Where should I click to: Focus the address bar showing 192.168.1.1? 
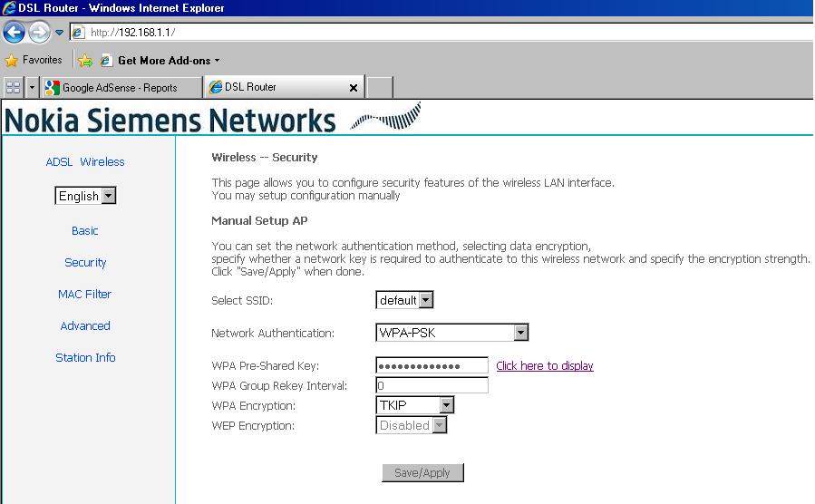[x=441, y=33]
